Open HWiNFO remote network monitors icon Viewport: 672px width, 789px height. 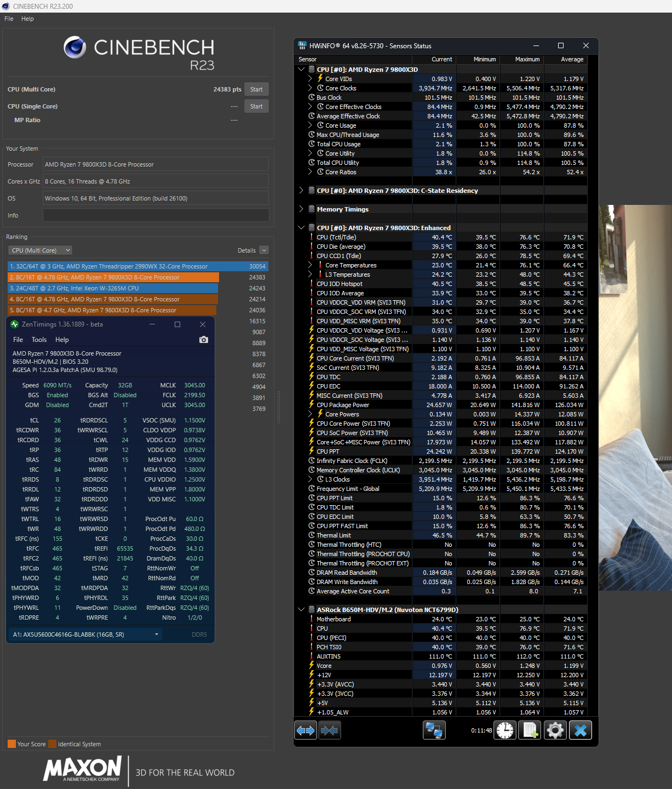[x=434, y=730]
